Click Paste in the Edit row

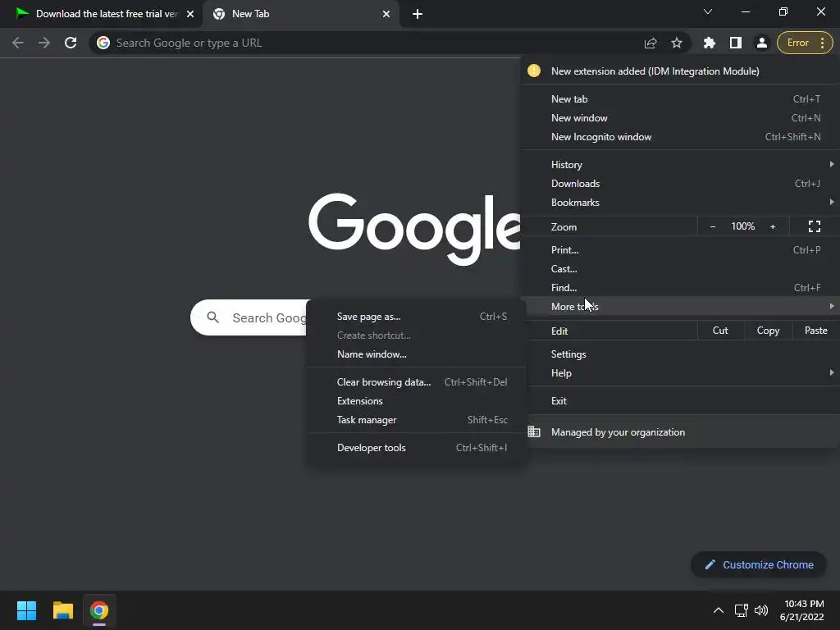click(815, 331)
